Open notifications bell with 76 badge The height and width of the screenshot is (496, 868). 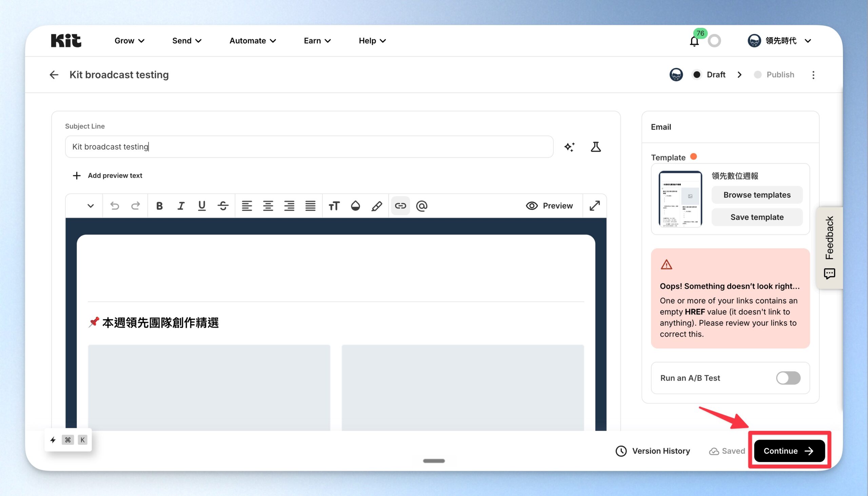pos(694,41)
